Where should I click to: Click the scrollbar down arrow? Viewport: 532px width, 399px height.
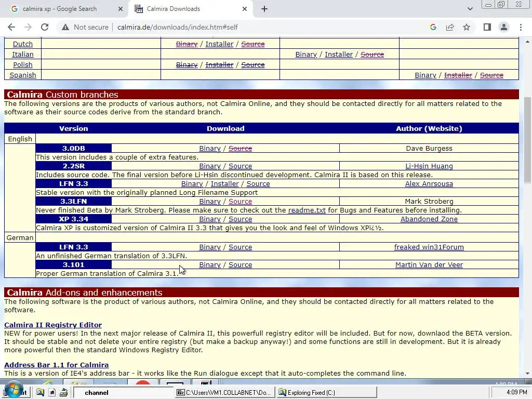528,373
